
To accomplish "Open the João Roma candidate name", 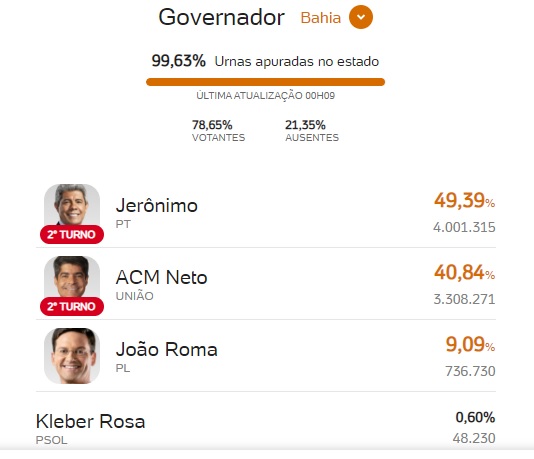I will (x=167, y=349).
